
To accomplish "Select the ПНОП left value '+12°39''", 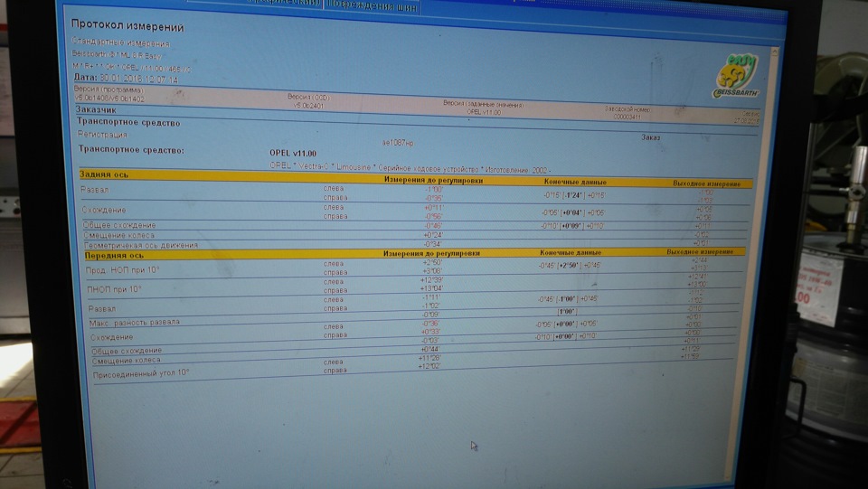I will coord(432,280).
